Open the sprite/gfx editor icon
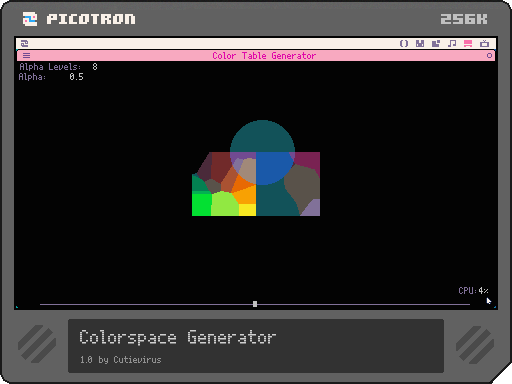The width and height of the screenshot is (512, 384). 420,43
